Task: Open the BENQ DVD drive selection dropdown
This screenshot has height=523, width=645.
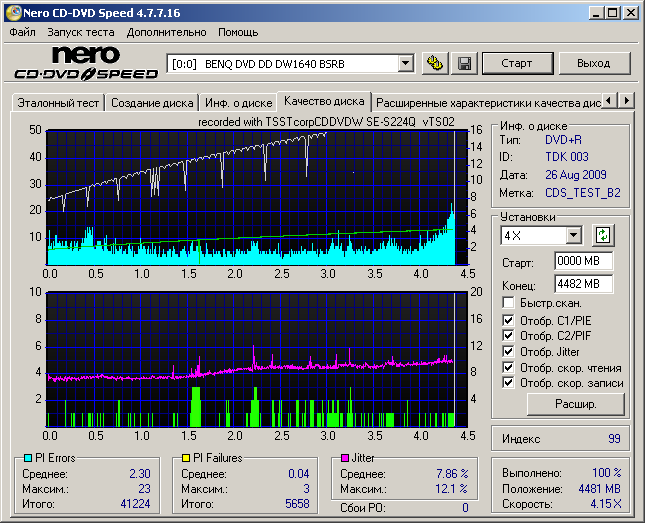Action: coord(405,63)
